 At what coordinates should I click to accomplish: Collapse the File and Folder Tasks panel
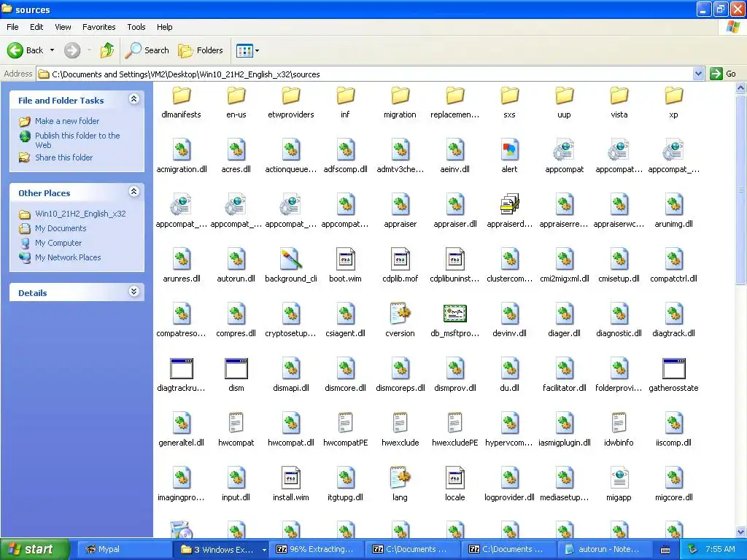[134, 99]
